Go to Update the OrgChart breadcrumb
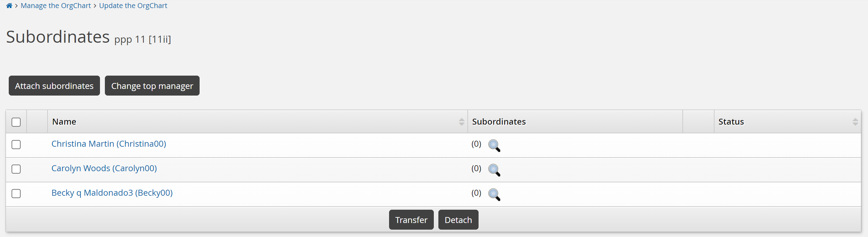The image size is (868, 237). [x=133, y=6]
